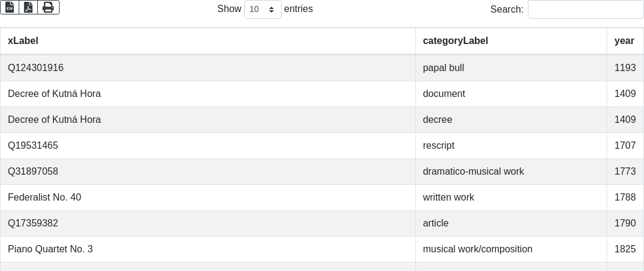Viewport: 644px width, 271px height.
Task: Select the Q124301916 row cell
Action: click(36, 68)
